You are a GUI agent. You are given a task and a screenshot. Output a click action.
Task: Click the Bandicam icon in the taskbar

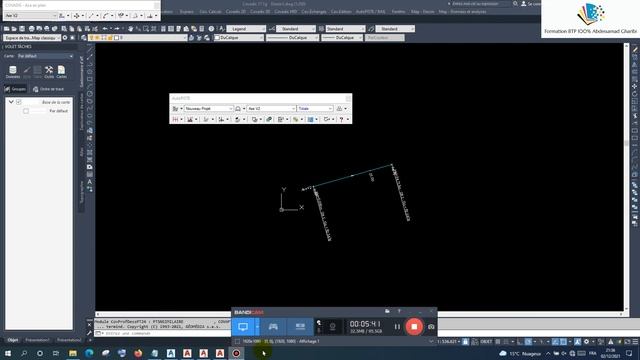point(236,353)
